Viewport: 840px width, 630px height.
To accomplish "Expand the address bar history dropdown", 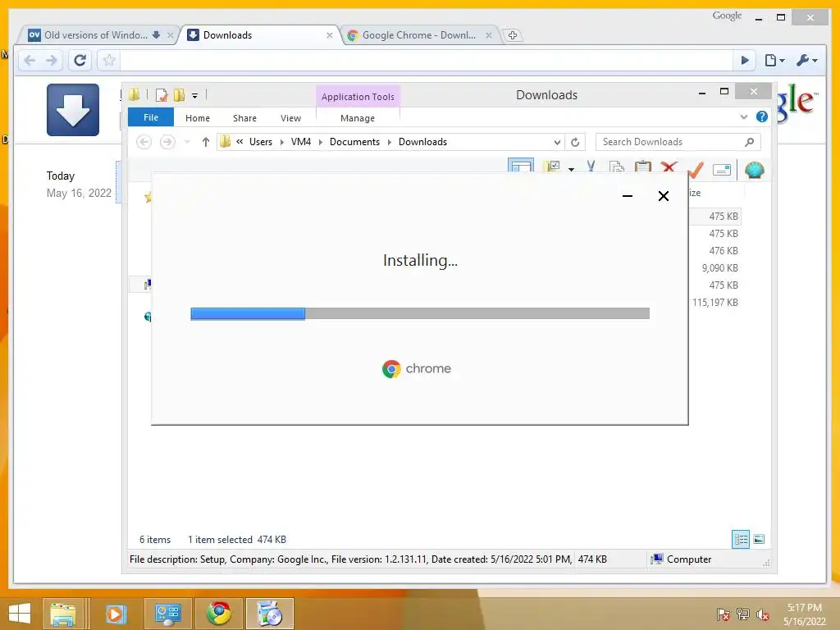I will 557,143.
